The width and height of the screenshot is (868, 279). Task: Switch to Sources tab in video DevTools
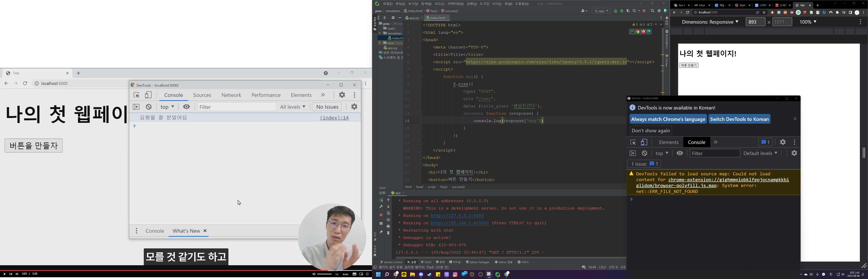pyautogui.click(x=202, y=95)
